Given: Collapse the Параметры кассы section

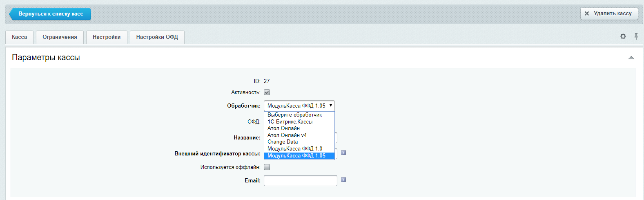Looking at the screenshot, I should [631, 58].
